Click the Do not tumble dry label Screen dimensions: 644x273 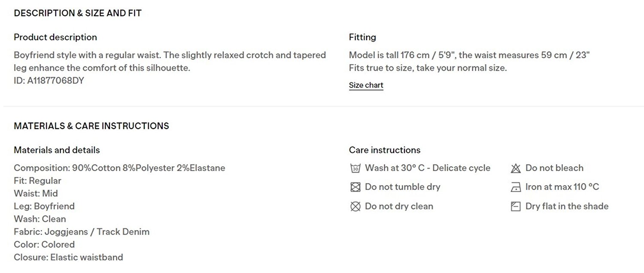coord(403,187)
